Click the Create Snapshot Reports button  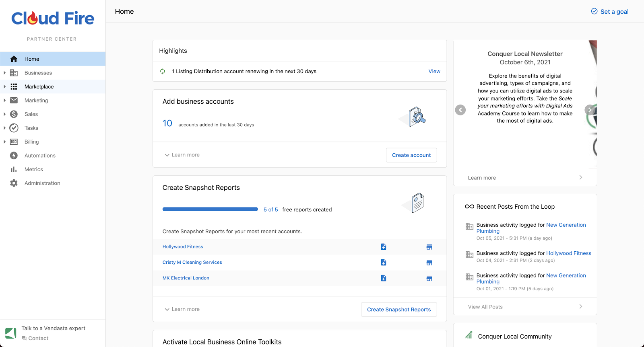[x=399, y=310]
